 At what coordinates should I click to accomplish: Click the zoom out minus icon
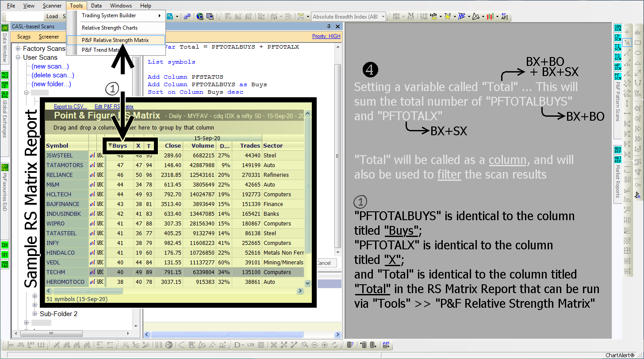[x=314, y=345]
